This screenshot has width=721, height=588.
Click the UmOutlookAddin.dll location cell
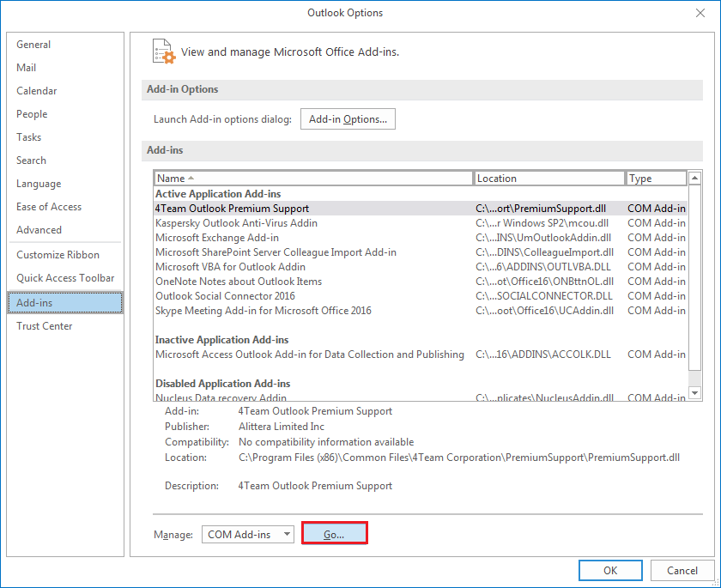pyautogui.click(x=543, y=238)
